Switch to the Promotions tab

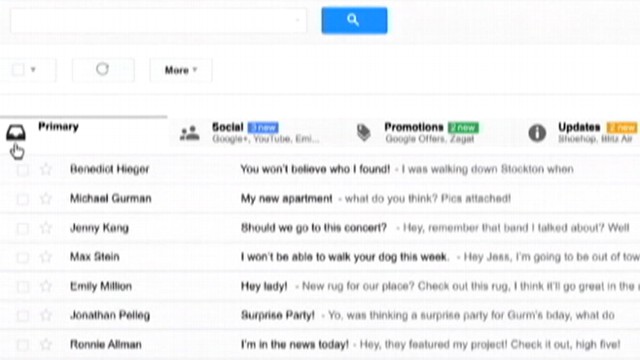[428, 133]
